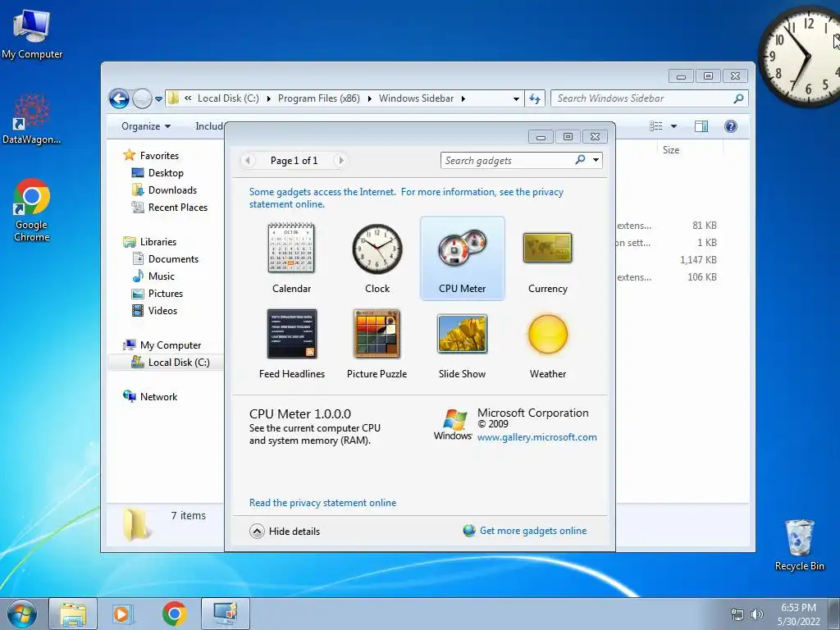Open Downloads in navigation pane
This screenshot has height=630, width=840.
(x=172, y=190)
